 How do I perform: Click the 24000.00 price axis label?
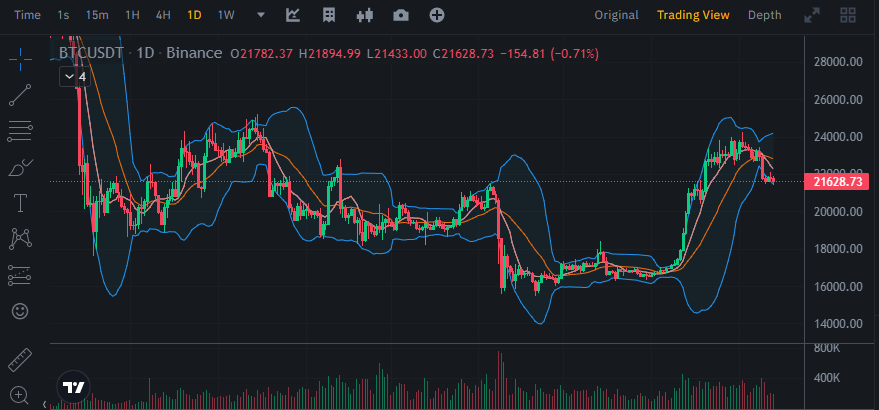point(838,137)
